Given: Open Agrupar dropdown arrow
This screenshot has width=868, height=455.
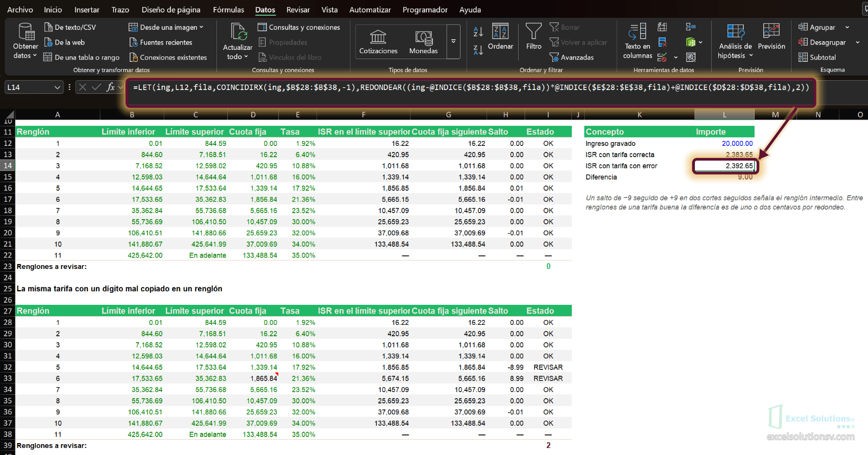Looking at the screenshot, I should pos(847,27).
